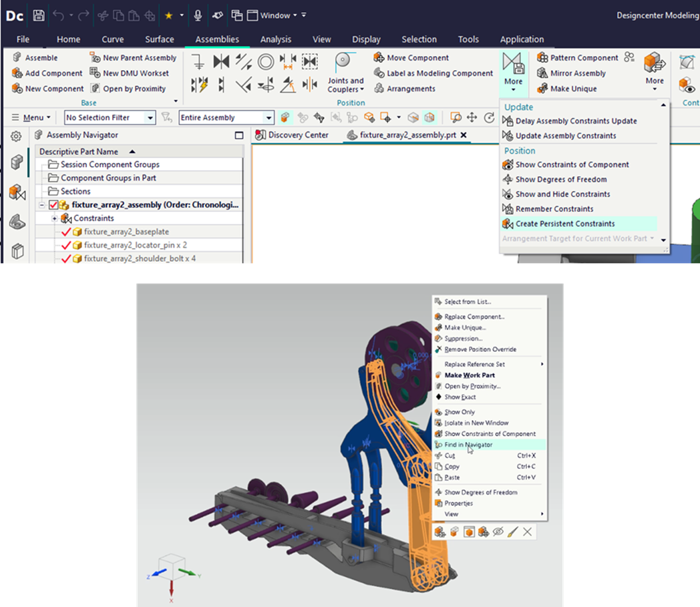Open the Window dropdown in title bar
700x607 pixels.
(273, 15)
